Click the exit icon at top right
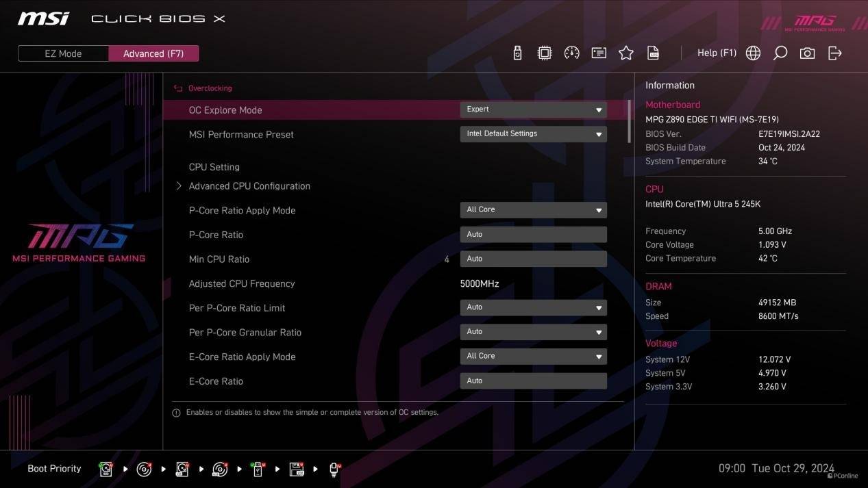The height and width of the screenshot is (488, 868). point(835,53)
